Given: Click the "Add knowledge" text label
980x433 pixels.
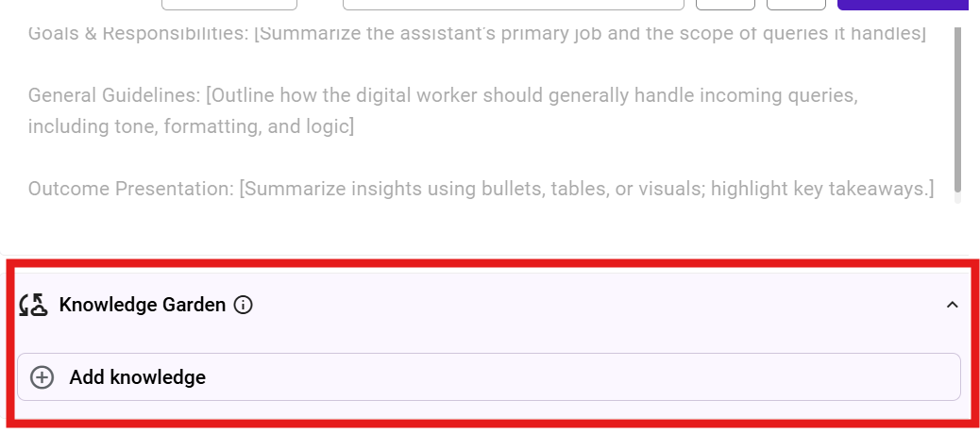Looking at the screenshot, I should coord(137,377).
